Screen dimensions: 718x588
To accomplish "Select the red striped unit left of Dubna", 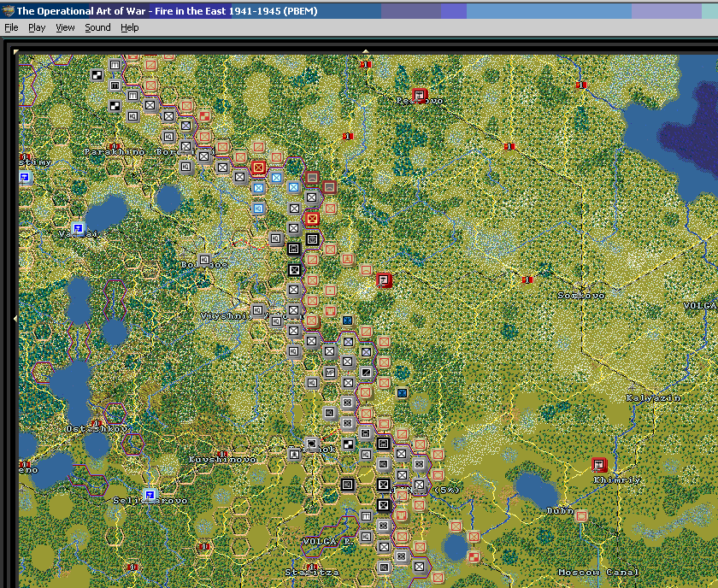I will [402, 515].
